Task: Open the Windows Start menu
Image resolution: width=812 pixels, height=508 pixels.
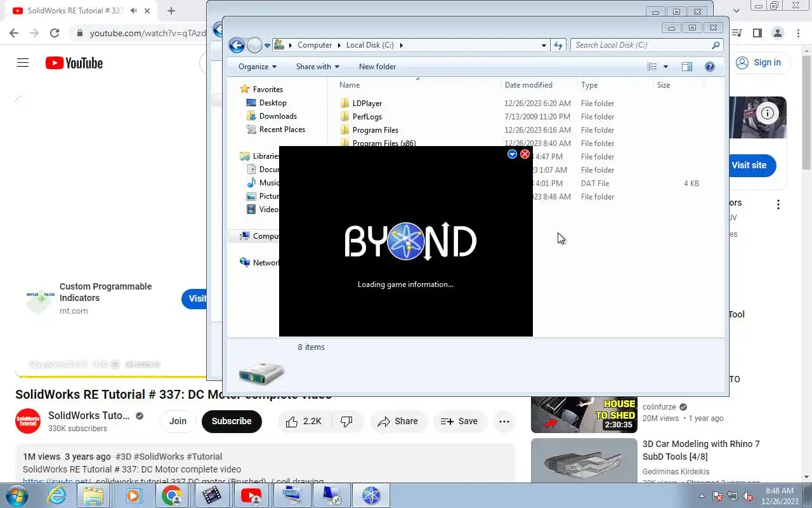Action: click(x=17, y=495)
